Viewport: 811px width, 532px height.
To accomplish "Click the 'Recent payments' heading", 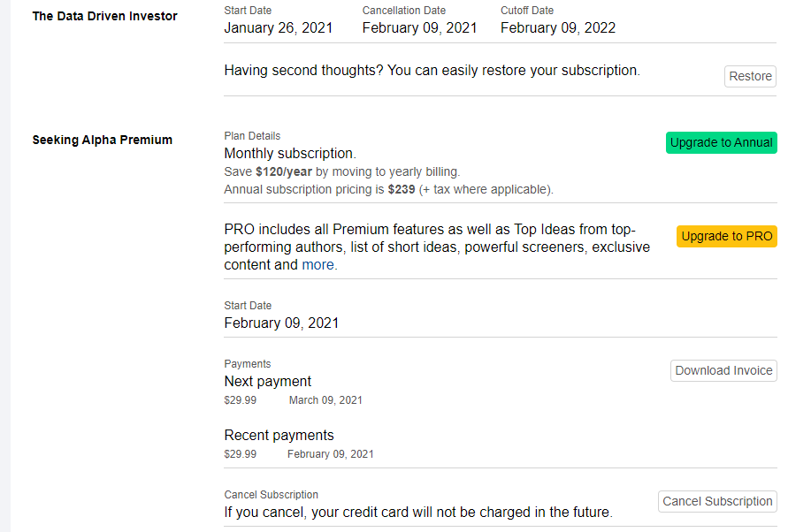I will [279, 435].
